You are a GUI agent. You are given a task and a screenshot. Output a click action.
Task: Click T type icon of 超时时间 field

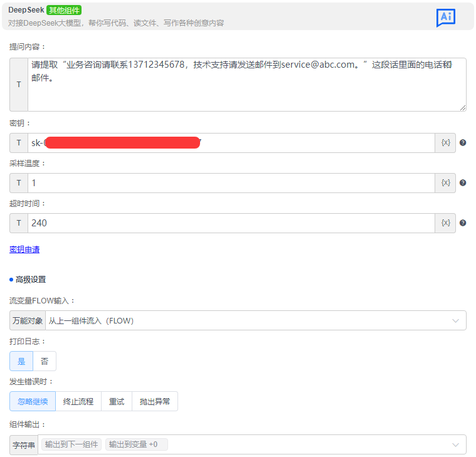tap(19, 223)
